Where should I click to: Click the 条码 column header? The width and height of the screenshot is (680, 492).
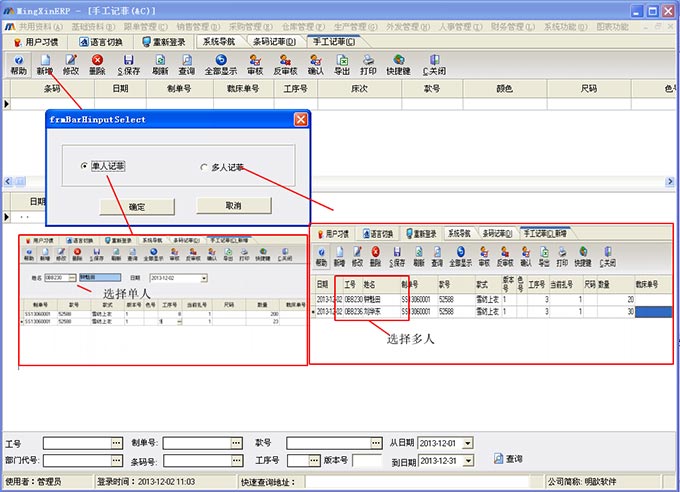[x=52, y=89]
